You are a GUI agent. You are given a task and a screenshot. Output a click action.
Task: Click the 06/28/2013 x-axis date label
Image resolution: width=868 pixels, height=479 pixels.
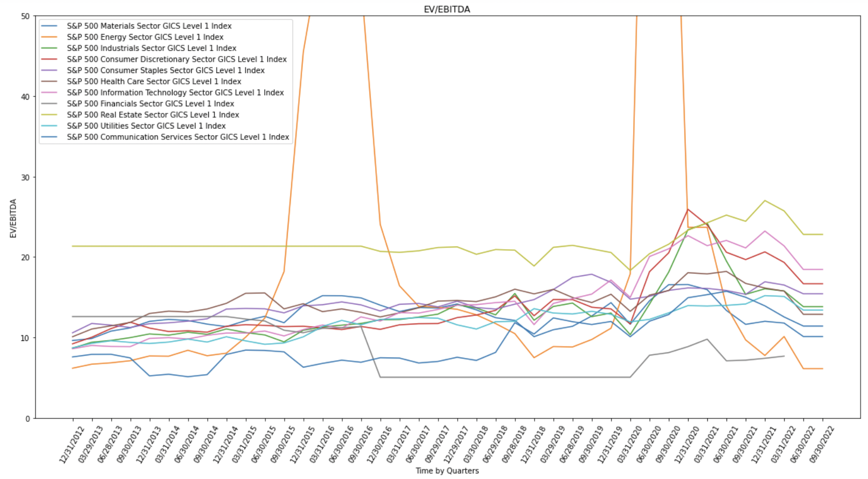[110, 444]
